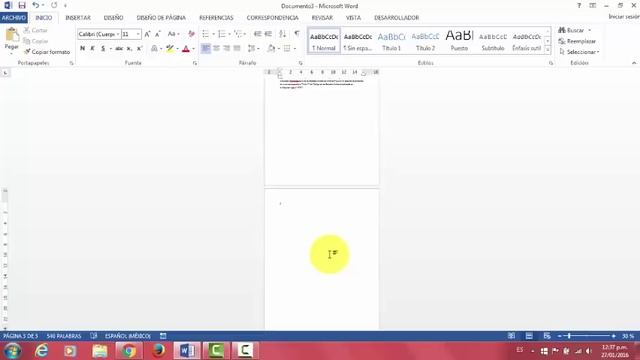
Task: Open Fuente dialog launcher
Action: pos(195,63)
